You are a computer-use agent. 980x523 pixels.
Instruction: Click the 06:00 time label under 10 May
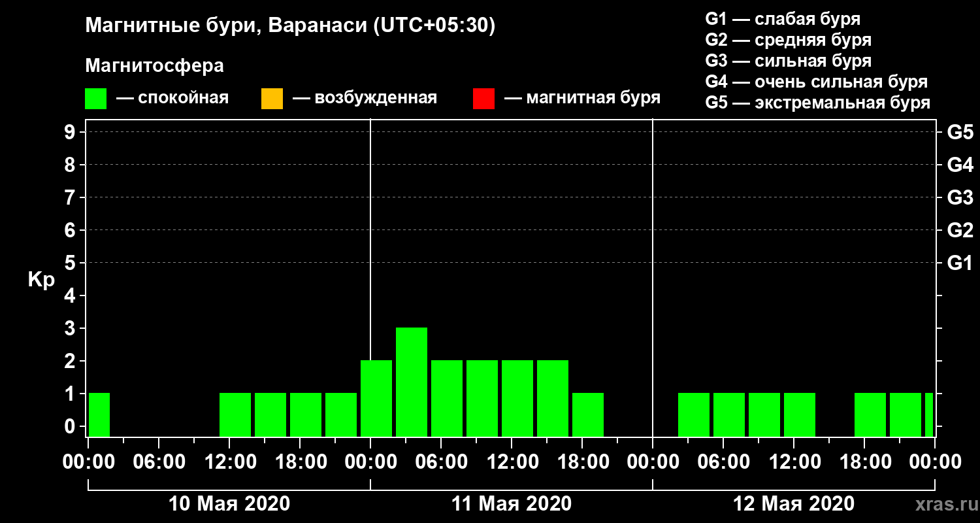click(x=159, y=462)
